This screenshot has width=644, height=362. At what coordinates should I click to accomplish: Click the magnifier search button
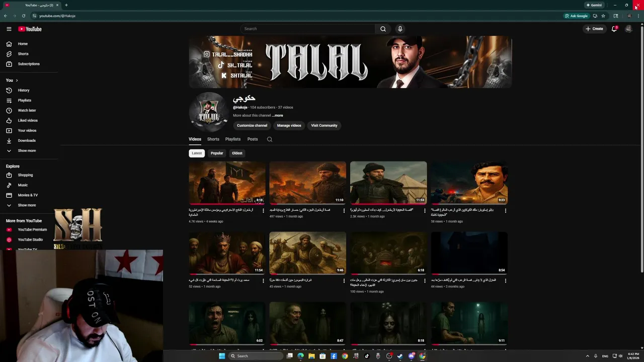[x=383, y=29]
